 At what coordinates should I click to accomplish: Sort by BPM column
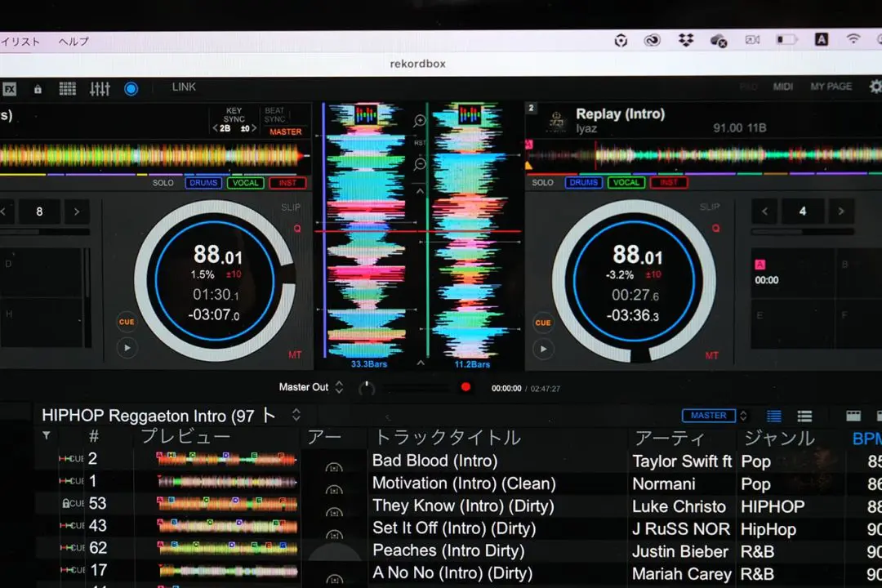coord(866,439)
